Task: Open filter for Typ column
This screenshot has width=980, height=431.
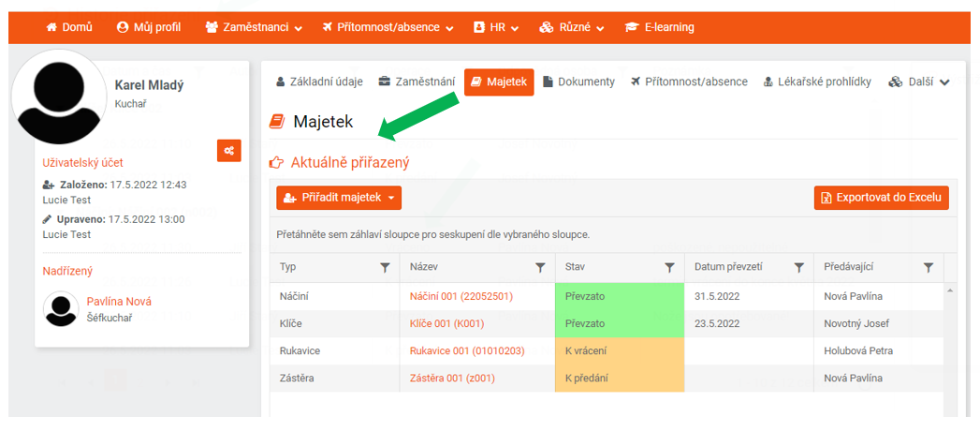Action: 385,268
